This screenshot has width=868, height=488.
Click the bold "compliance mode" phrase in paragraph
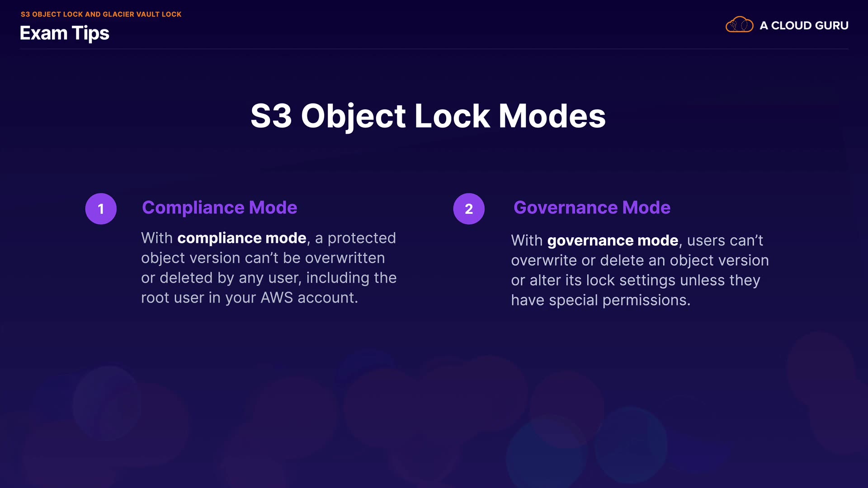click(241, 238)
